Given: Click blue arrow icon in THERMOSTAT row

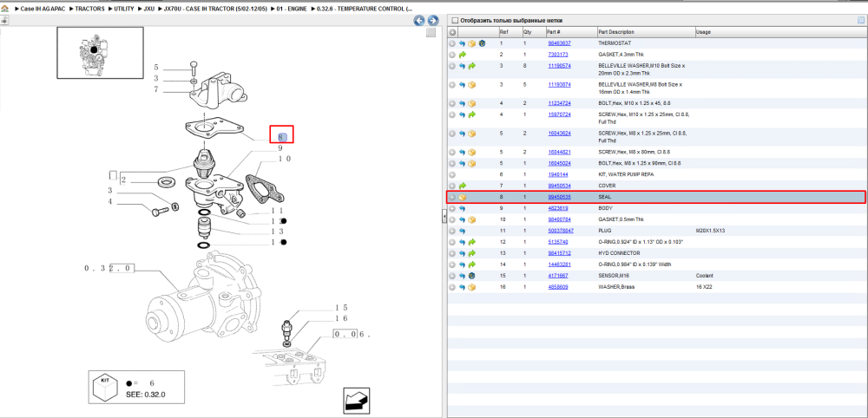Looking at the screenshot, I should click(462, 43).
